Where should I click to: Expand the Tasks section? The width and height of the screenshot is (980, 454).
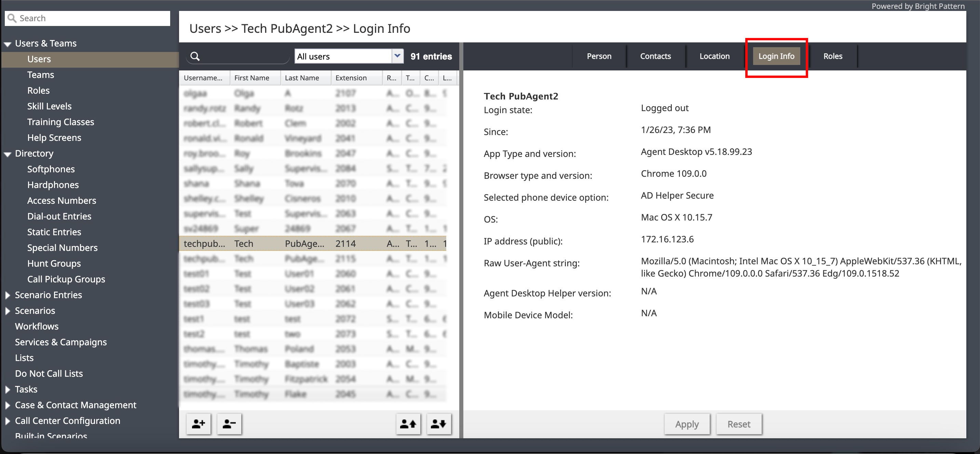tap(8, 389)
